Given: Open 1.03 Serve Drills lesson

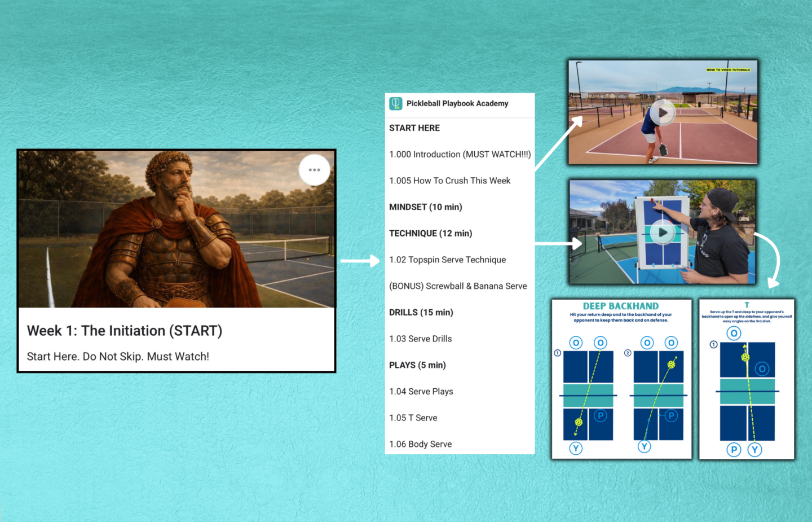Looking at the screenshot, I should [420, 339].
